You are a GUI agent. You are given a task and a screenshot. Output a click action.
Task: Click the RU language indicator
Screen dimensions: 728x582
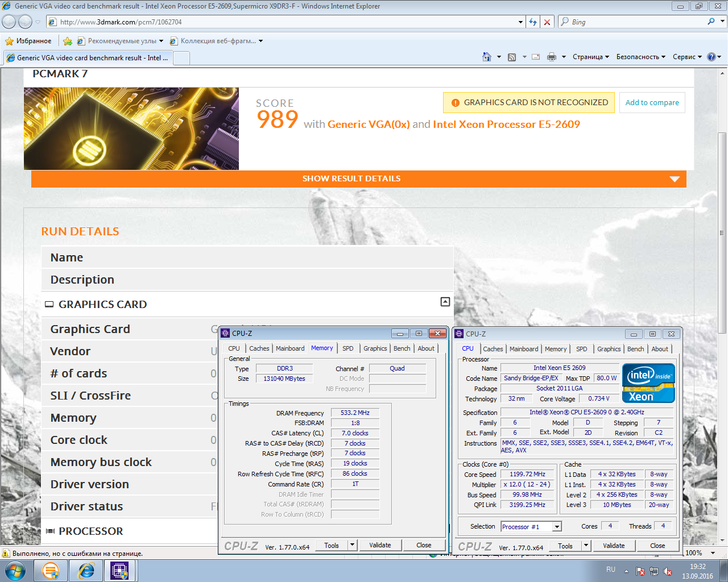[x=611, y=569]
